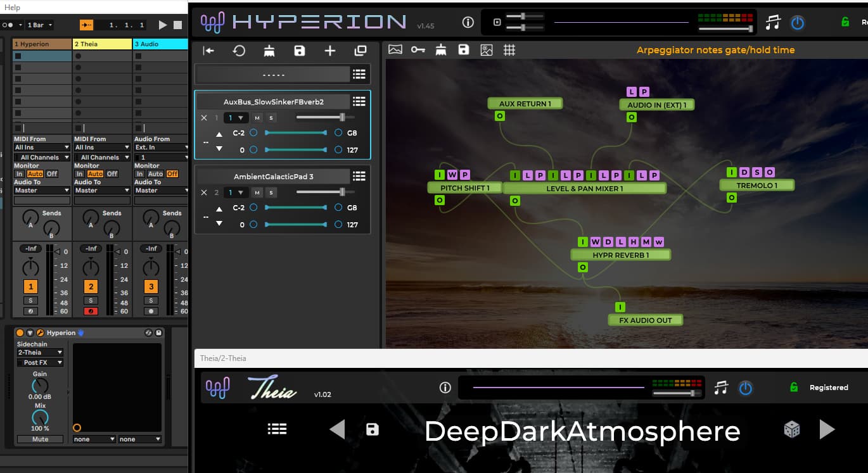Solo layer 2 AmbientGalacticPad 3
This screenshot has height=473, width=868.
coord(271,192)
